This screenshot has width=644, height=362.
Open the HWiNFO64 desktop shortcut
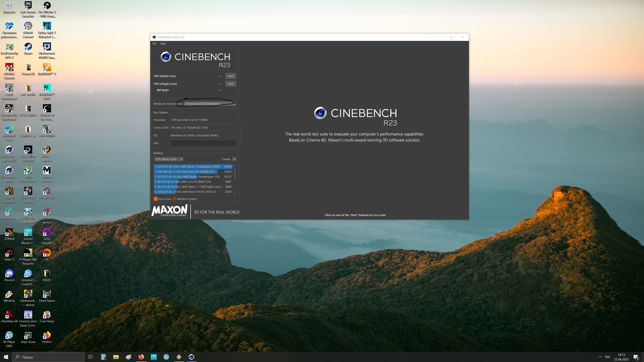coord(28,212)
